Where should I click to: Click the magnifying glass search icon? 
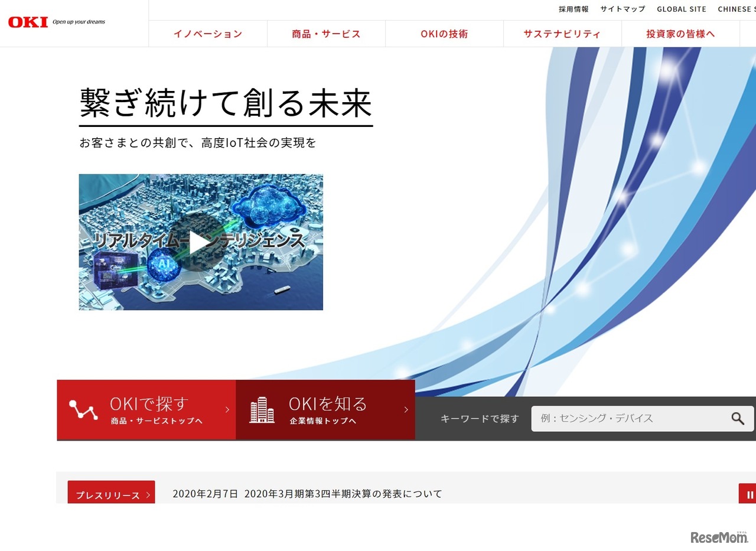738,418
